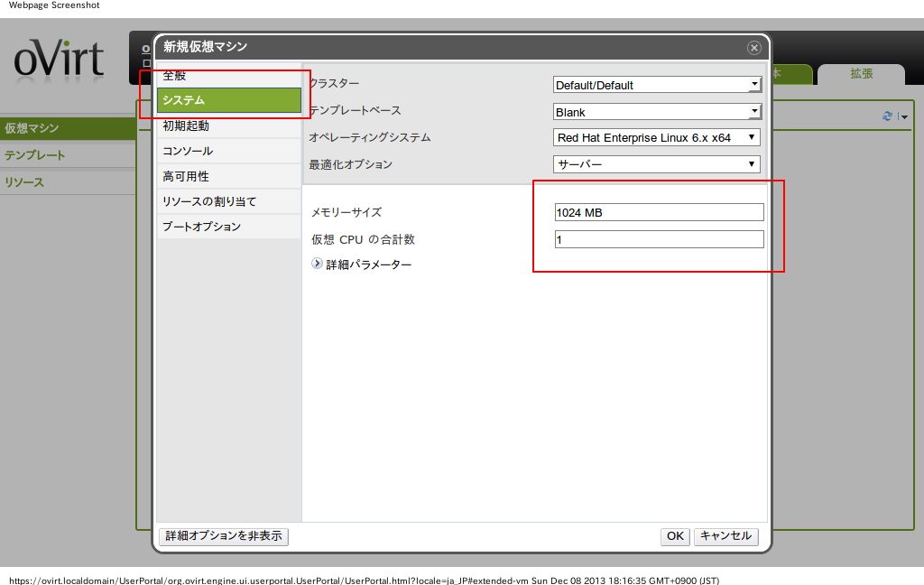Focus the 仮想 CPU の合計数 field
The height and width of the screenshot is (585, 924).
point(659,239)
